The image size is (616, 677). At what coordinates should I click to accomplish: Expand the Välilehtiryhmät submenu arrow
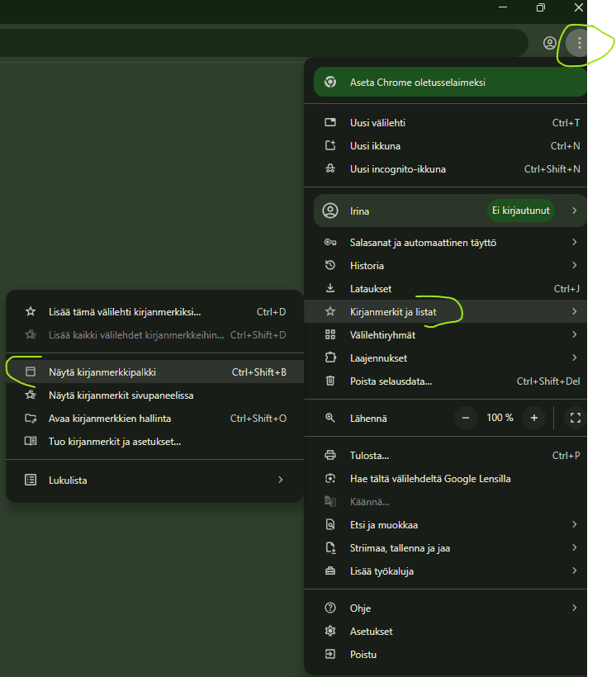pyautogui.click(x=574, y=334)
